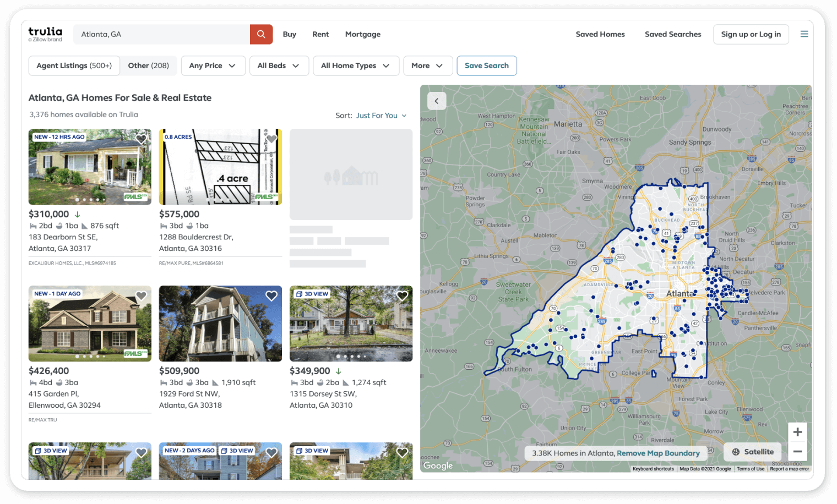Zoom out the map with minus
This screenshot has width=837, height=504.
(x=797, y=451)
